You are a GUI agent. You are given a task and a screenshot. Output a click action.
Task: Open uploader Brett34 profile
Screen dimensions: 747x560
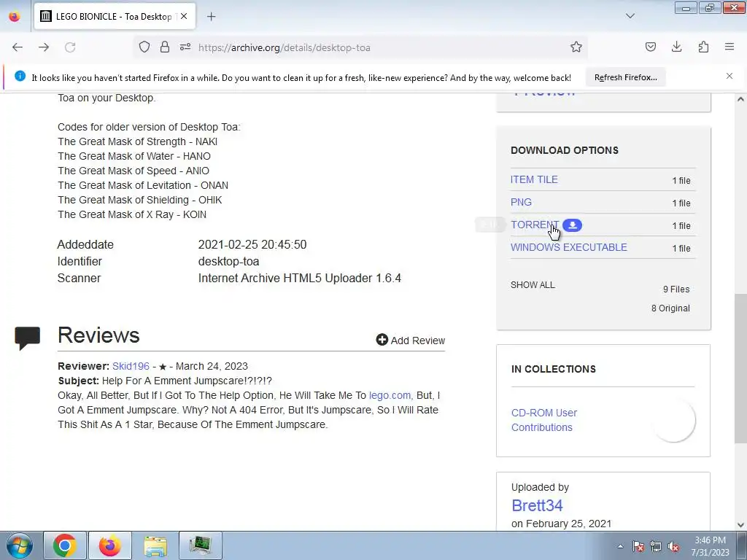pos(537,505)
